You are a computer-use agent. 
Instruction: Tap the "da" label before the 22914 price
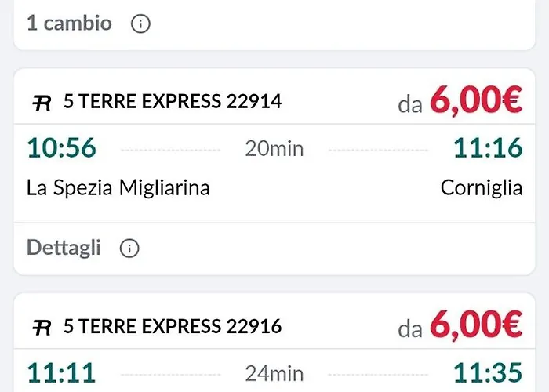(x=410, y=104)
